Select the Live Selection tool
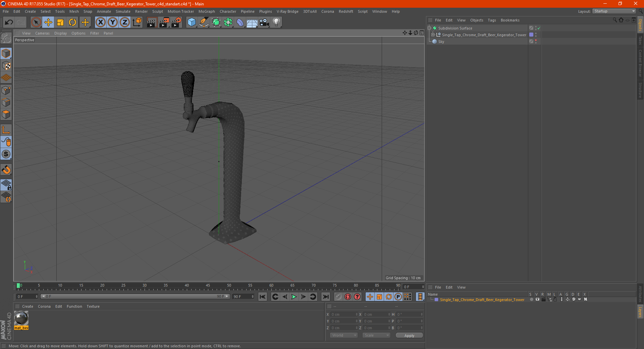644x349 pixels. coord(36,22)
